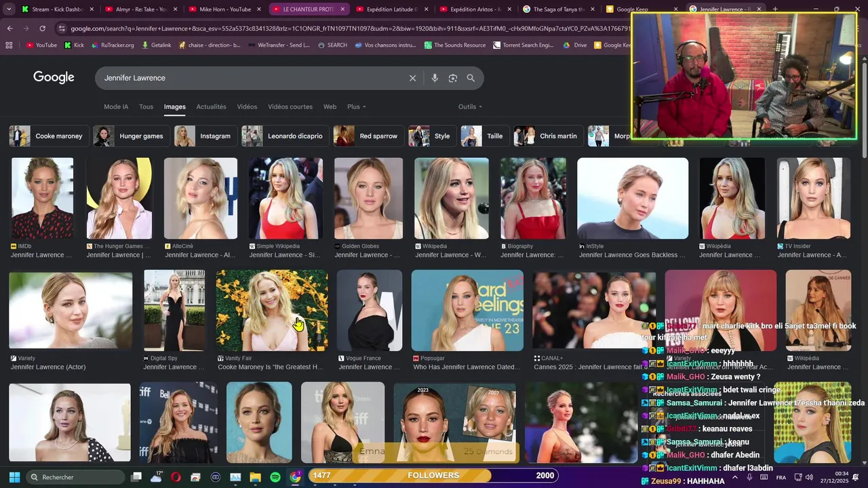Close the LE CHANTEUR PROTE tab
This screenshot has height=488, width=868.
342,9
